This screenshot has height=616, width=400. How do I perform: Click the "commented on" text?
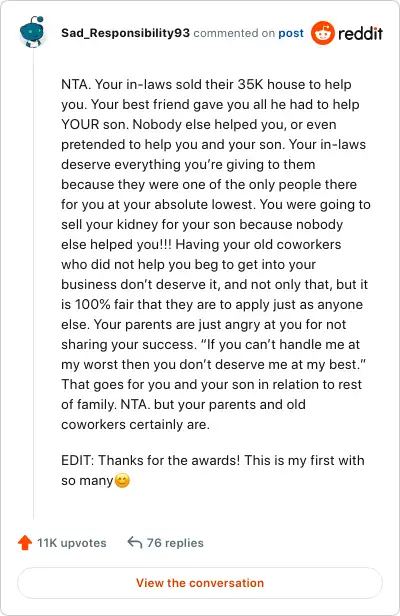coord(234,33)
